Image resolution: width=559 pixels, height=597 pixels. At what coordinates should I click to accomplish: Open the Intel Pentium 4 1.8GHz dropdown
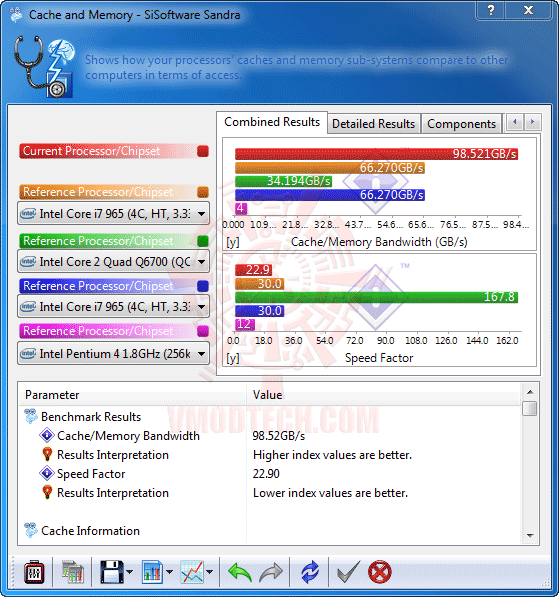[x=113, y=354]
